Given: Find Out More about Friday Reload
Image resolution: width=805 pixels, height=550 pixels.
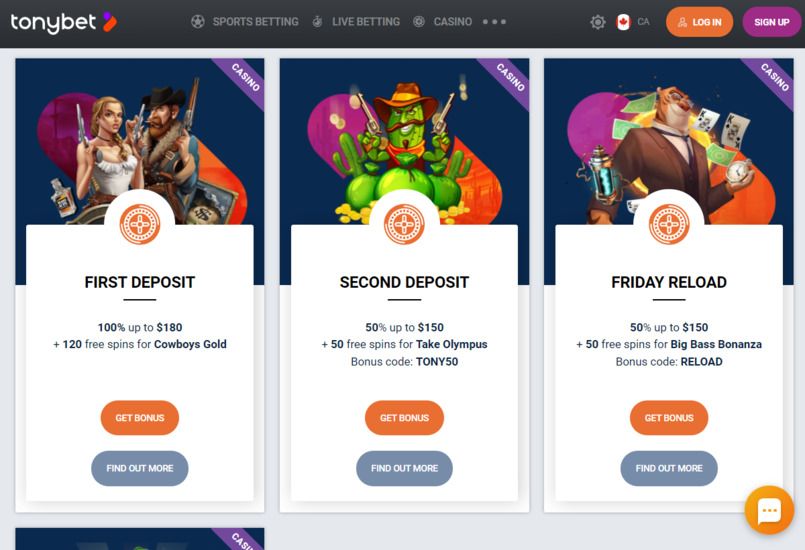Looking at the screenshot, I should [669, 468].
